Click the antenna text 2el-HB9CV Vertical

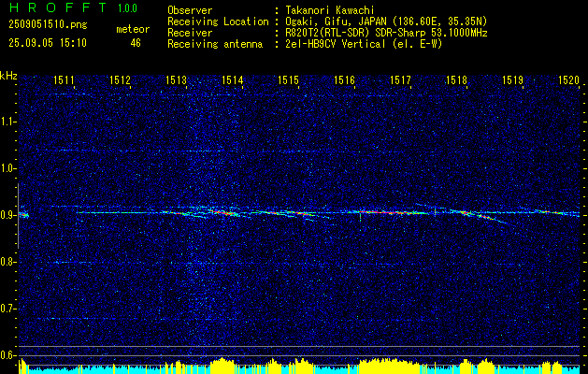click(336, 44)
